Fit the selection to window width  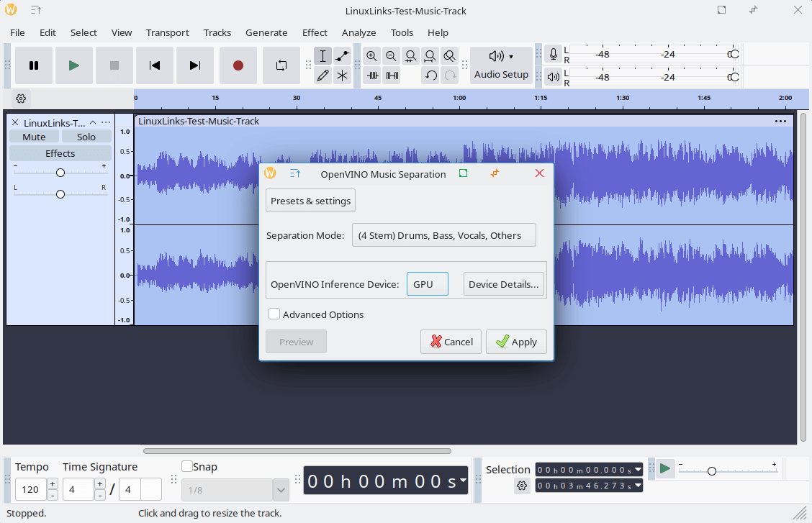point(410,56)
